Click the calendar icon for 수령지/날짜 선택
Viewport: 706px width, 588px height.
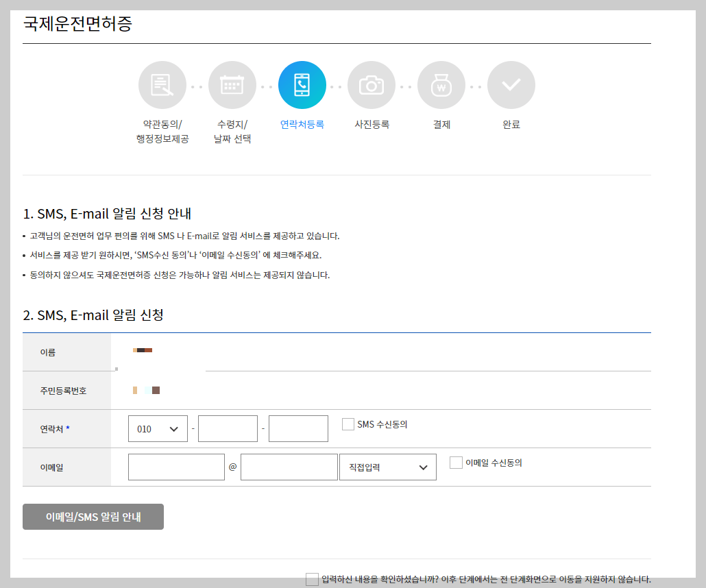click(232, 84)
